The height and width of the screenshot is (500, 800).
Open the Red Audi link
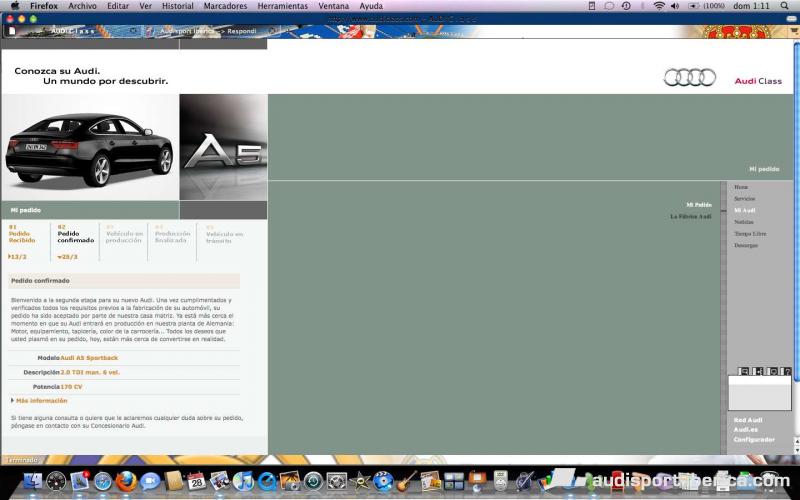pos(748,420)
